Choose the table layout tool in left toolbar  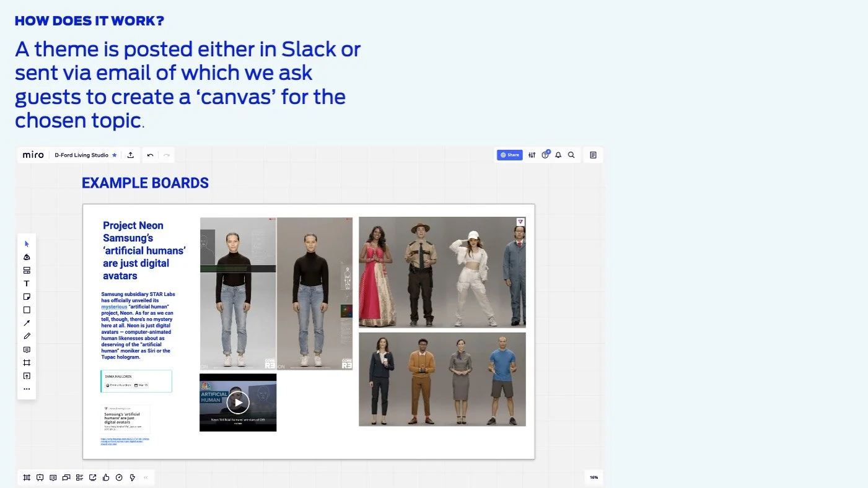[x=27, y=271]
